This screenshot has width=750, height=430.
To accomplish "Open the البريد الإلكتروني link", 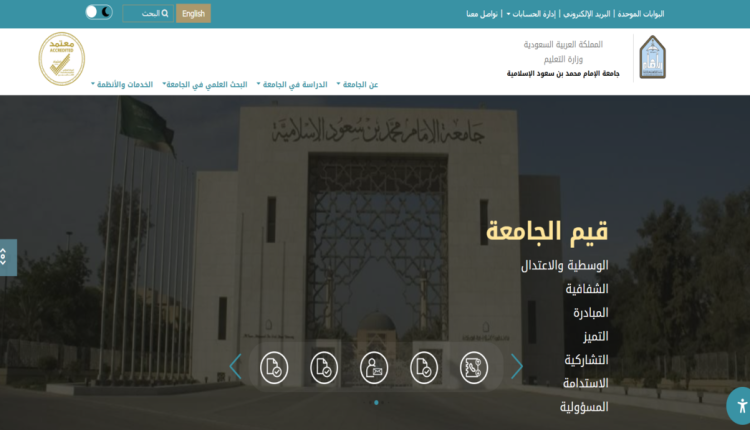I will pyautogui.click(x=586, y=14).
